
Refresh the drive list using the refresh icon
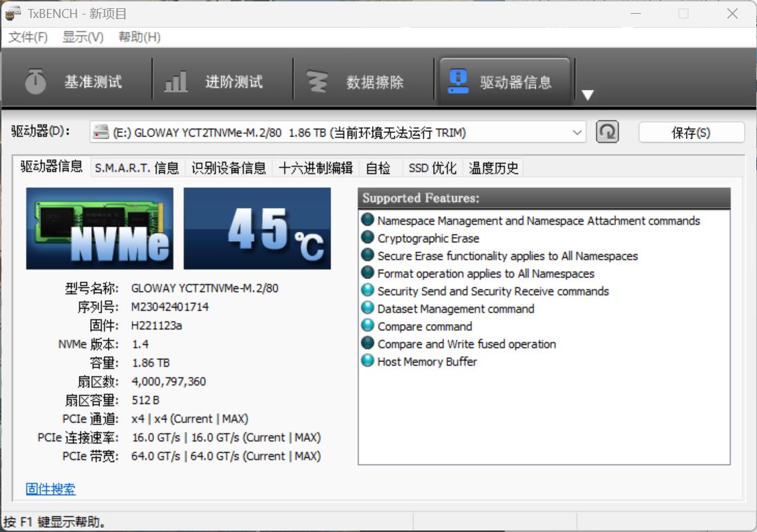click(607, 132)
